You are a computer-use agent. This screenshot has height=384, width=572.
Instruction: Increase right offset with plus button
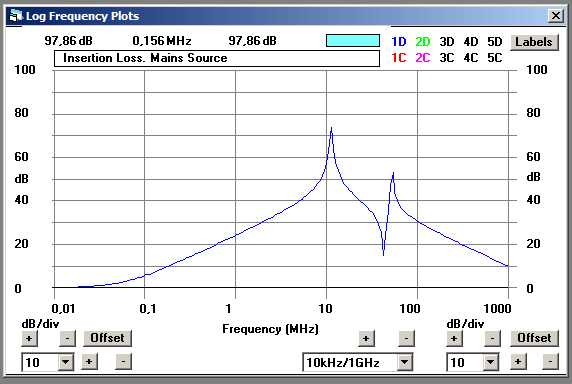(517, 362)
